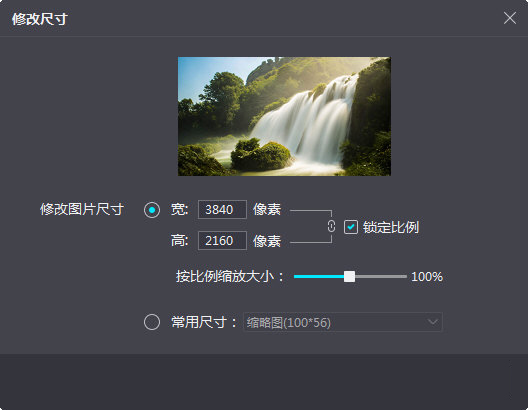
Task: Click the 高 height field showing 2160
Action: tap(222, 240)
